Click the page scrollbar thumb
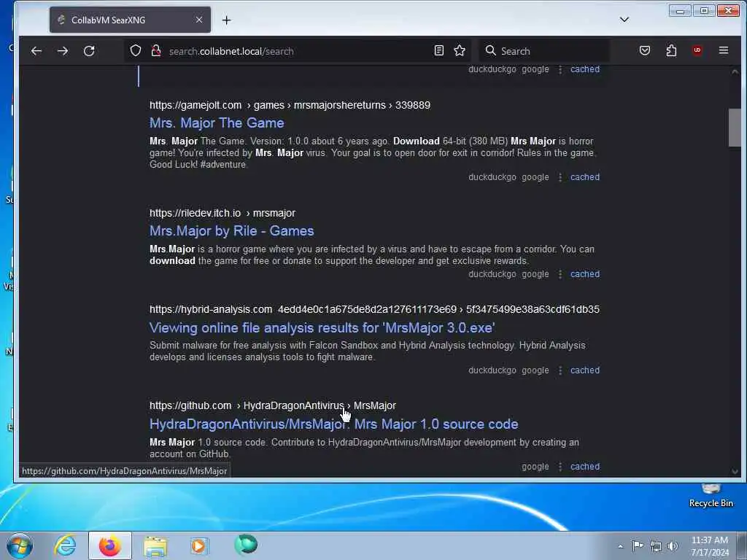This screenshot has width=747, height=560. point(734,128)
